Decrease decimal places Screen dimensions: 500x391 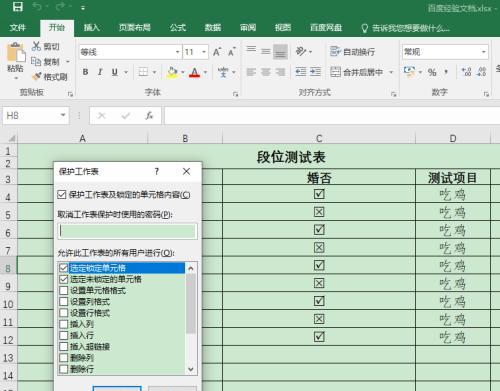point(482,72)
